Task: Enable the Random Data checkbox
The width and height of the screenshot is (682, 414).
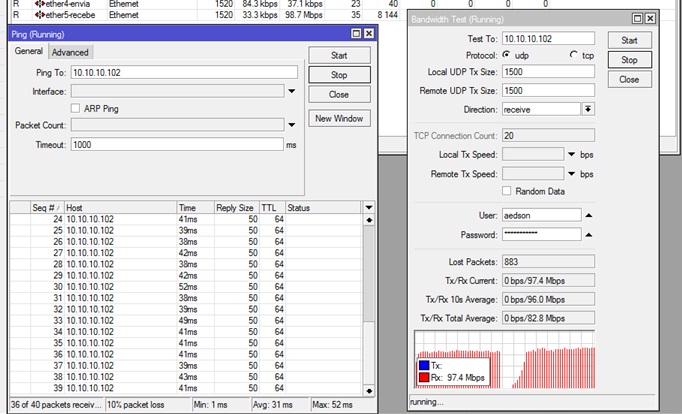Action: 506,190
